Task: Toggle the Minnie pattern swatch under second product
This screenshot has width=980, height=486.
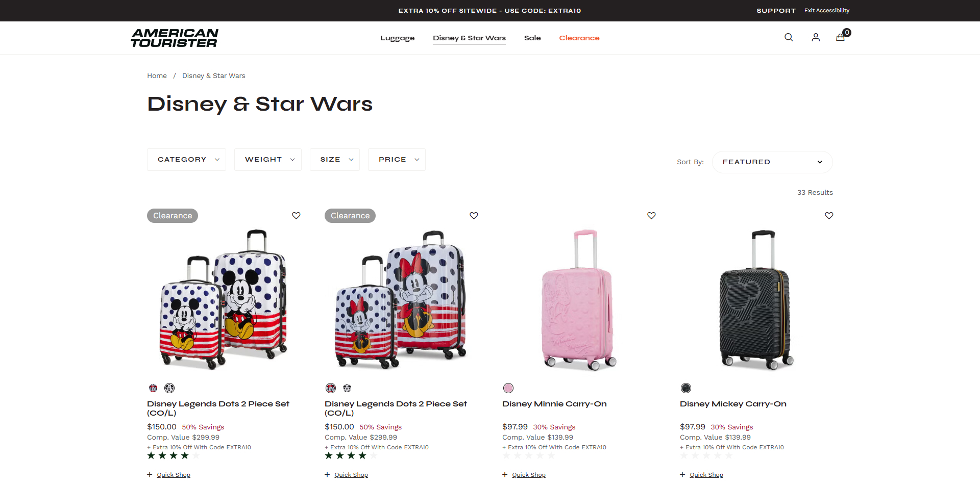Action: (x=331, y=388)
